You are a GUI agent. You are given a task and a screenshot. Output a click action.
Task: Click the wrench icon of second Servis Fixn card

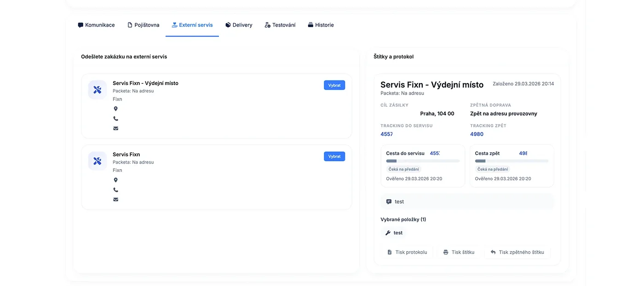(98, 161)
